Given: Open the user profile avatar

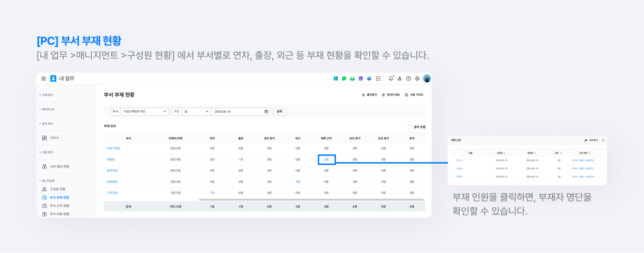Looking at the screenshot, I should 427,79.
